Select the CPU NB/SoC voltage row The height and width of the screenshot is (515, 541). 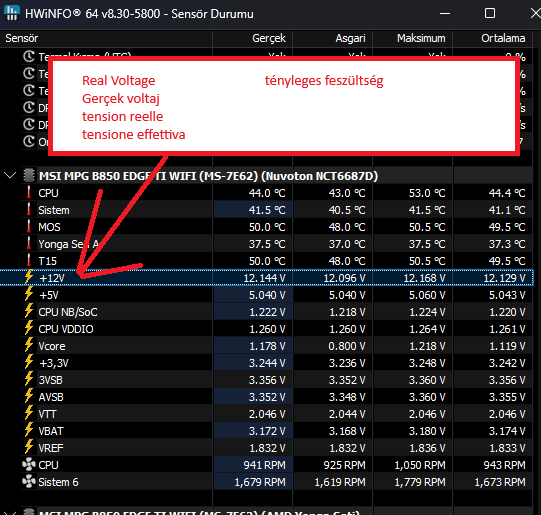[x=266, y=312]
